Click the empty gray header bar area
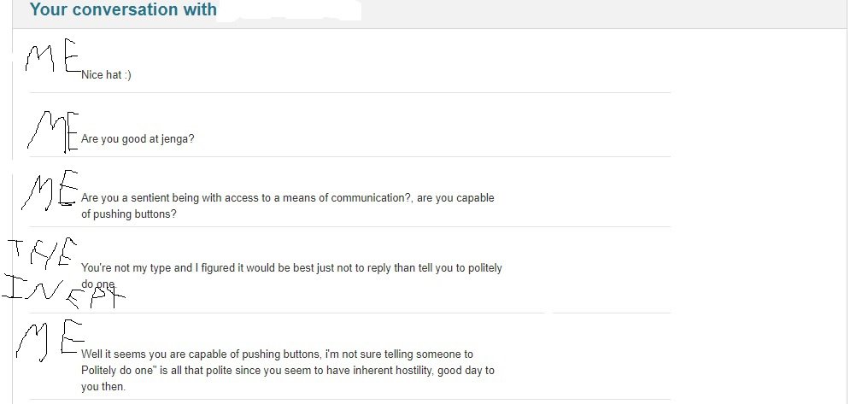 point(598,12)
